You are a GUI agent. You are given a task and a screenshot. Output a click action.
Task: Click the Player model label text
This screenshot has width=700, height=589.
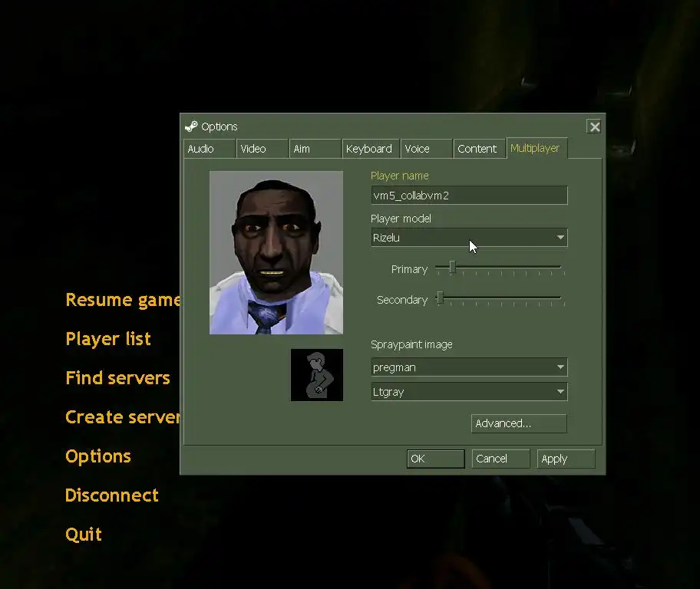click(x=401, y=219)
